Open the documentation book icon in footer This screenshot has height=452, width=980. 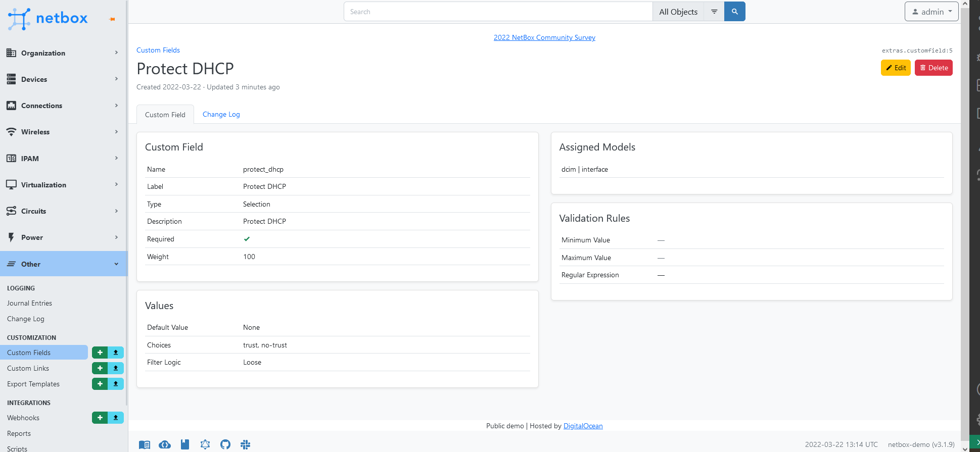(145, 444)
